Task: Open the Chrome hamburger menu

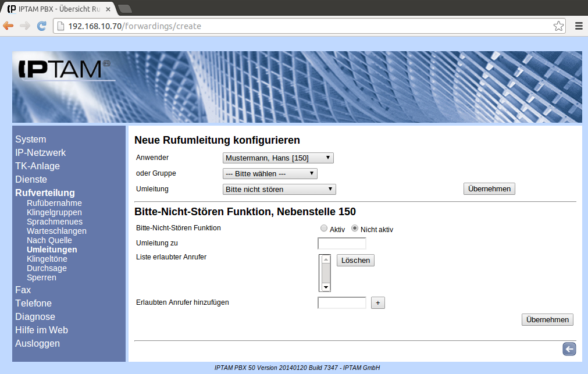Action: click(x=579, y=26)
